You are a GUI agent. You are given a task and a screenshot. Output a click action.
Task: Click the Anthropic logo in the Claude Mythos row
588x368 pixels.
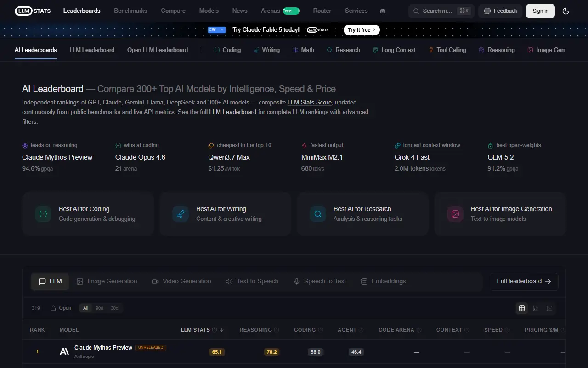[x=64, y=352]
